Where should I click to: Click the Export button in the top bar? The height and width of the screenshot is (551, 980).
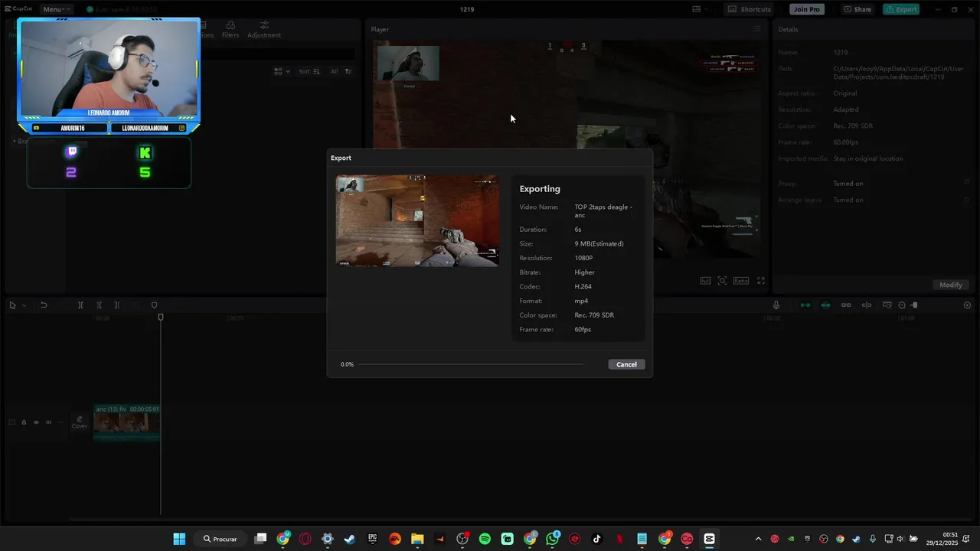(x=901, y=9)
